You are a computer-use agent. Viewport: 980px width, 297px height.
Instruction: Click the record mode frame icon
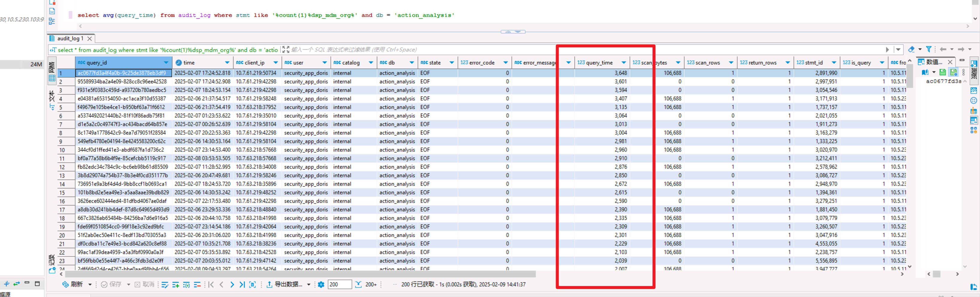click(252, 284)
